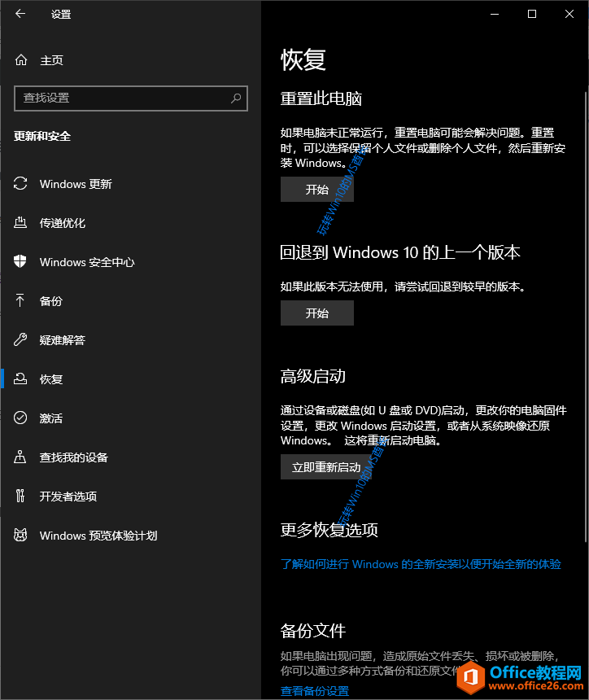Click the 重置此电脑 heading
The image size is (589, 700).
(321, 98)
